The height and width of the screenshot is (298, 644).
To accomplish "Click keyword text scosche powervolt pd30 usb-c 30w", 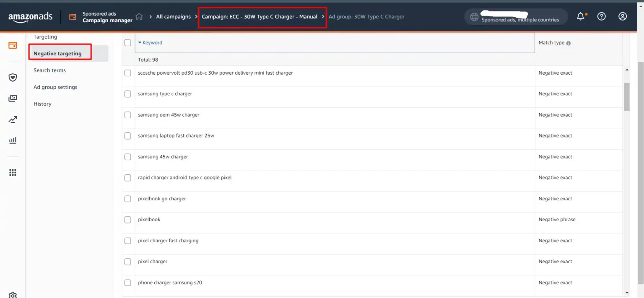I will pyautogui.click(x=215, y=73).
